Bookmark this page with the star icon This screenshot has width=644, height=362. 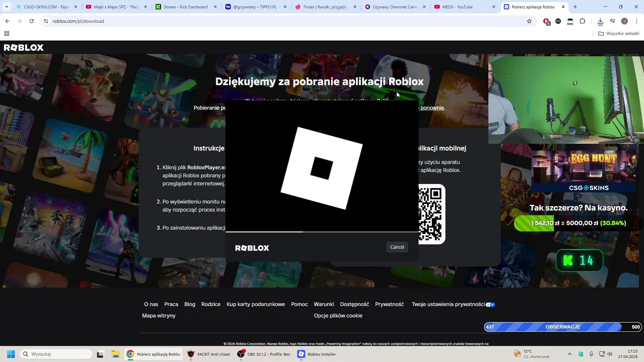point(529,21)
